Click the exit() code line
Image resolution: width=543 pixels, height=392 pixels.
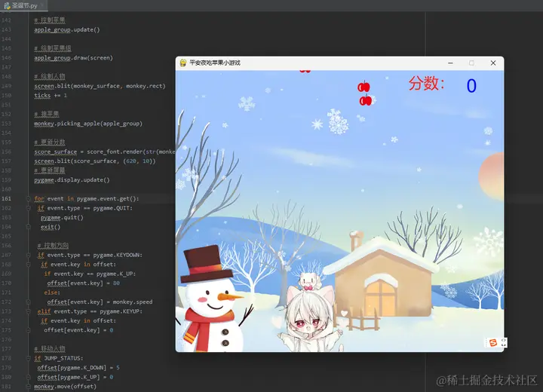click(x=51, y=227)
